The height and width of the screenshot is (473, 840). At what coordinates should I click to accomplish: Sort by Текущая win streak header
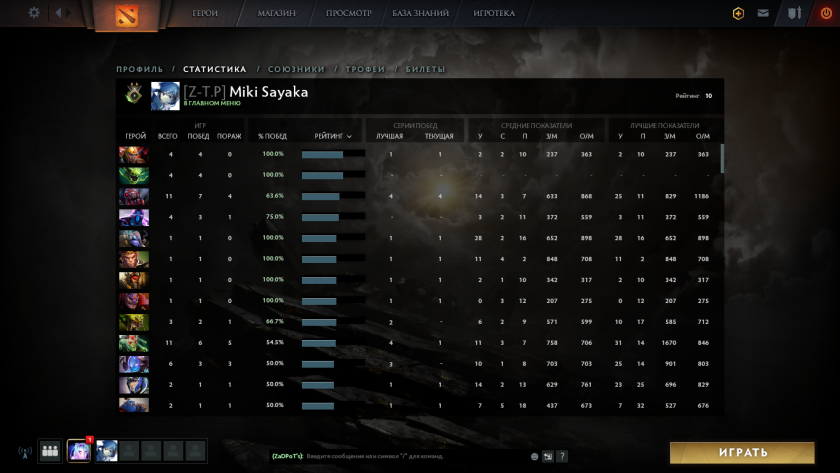pyautogui.click(x=439, y=136)
